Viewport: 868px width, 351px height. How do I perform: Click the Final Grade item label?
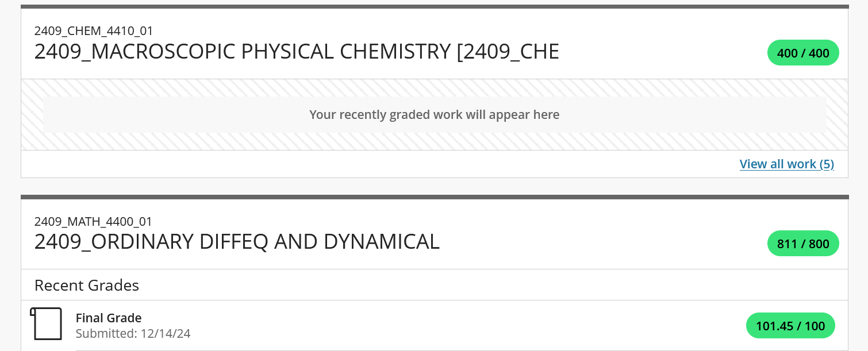[x=109, y=318]
